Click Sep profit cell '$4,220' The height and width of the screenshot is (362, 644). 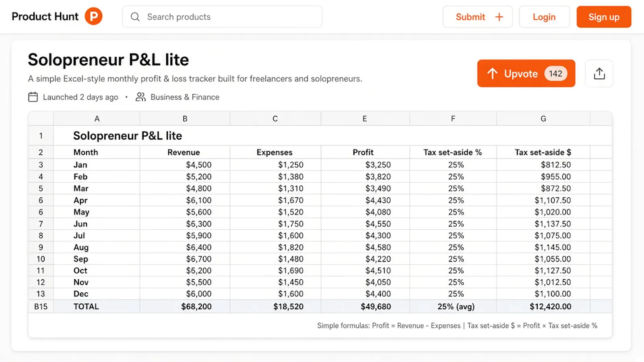[x=365, y=259]
